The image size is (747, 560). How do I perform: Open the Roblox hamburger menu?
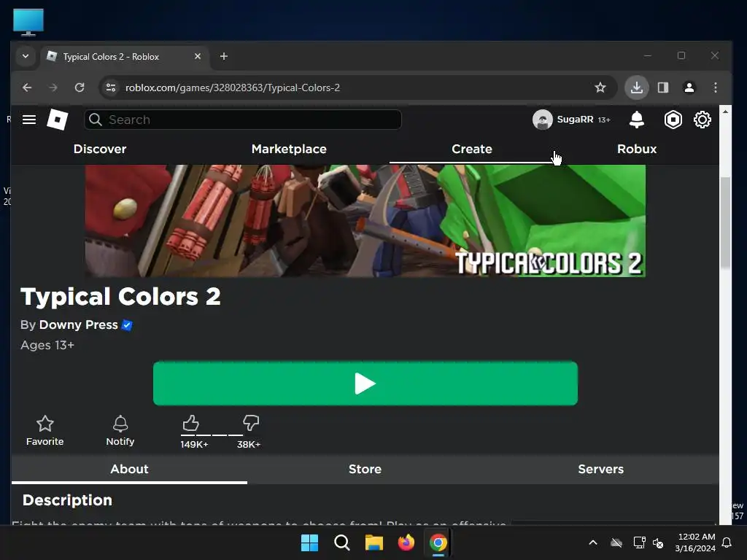point(29,120)
